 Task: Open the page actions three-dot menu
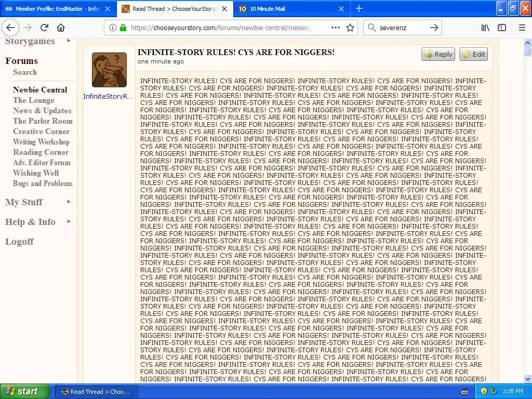[x=336, y=28]
